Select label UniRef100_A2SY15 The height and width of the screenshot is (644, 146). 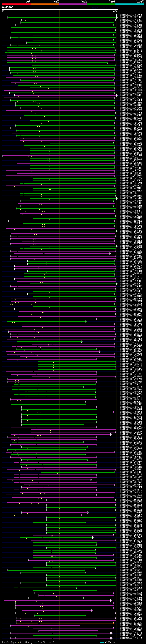click(x=131, y=45)
